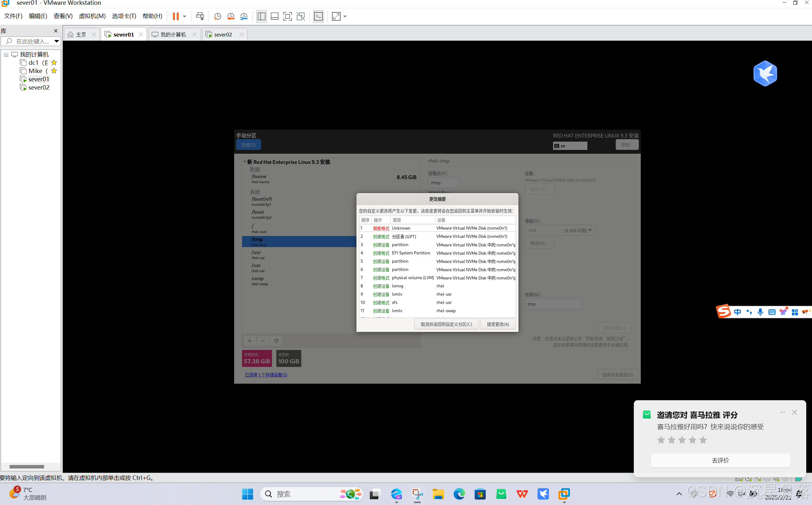Image resolution: width=812 pixels, height=505 pixels.
Task: Open the 虚拟机(M) menu
Action: pos(92,16)
